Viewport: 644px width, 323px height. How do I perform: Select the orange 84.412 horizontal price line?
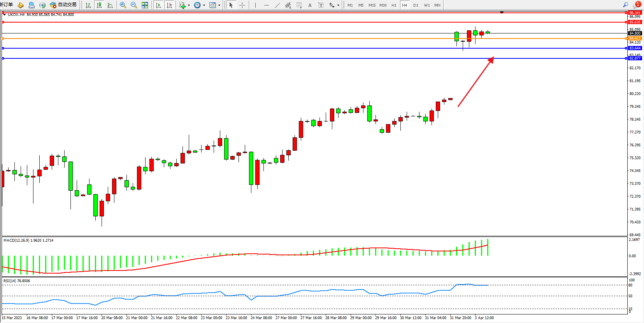tap(233, 39)
